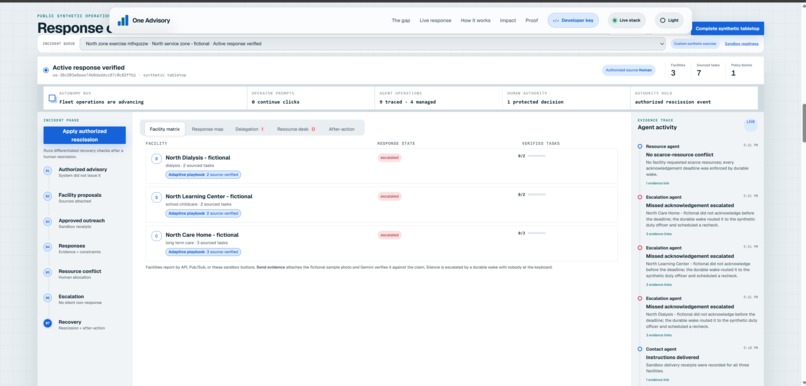Open the Incident queue dropdown
This screenshot has height=386, width=806.
click(373, 44)
